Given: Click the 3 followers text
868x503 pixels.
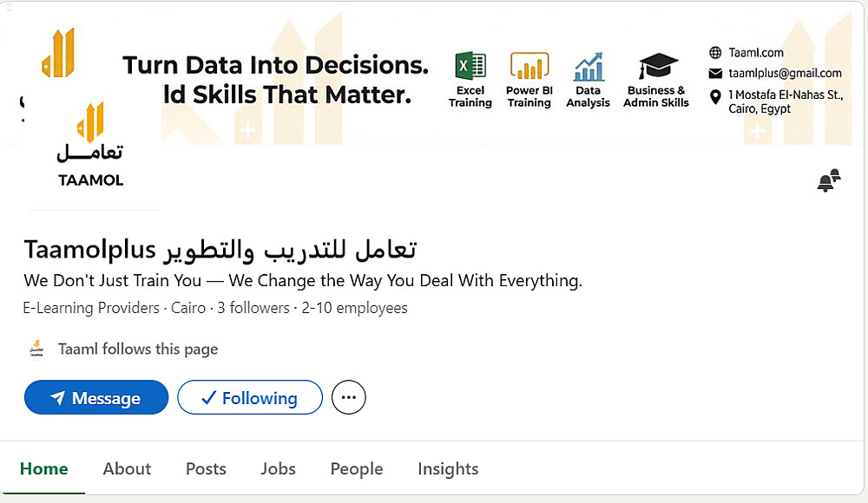Looking at the screenshot, I should [x=253, y=308].
